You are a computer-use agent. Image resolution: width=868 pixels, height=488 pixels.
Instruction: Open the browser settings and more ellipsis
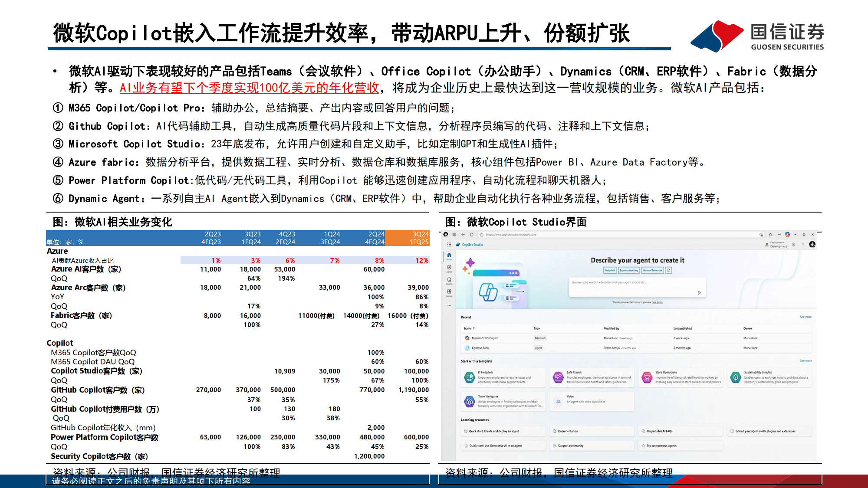pyautogui.click(x=779, y=235)
